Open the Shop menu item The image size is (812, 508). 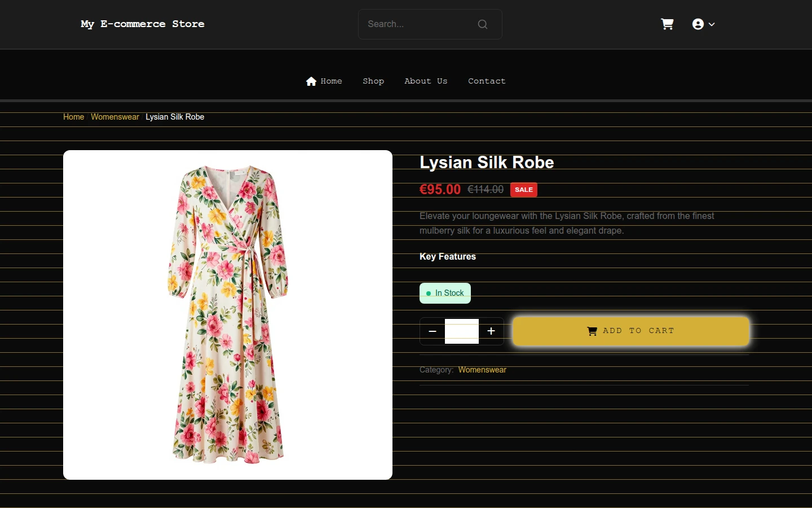pyautogui.click(x=373, y=81)
